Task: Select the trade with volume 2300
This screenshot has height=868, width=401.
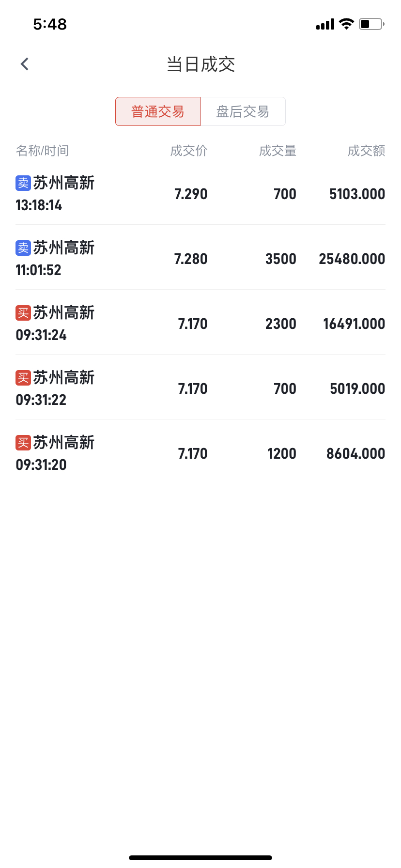Action: coord(280,324)
